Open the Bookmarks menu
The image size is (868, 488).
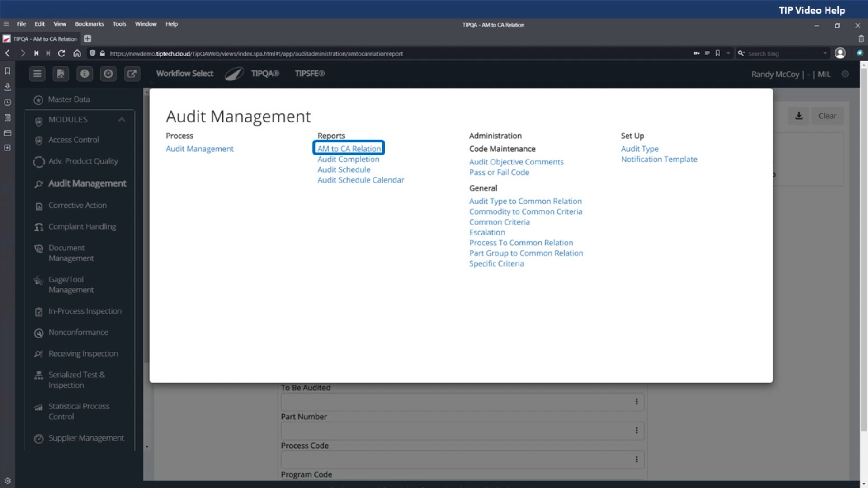click(89, 24)
